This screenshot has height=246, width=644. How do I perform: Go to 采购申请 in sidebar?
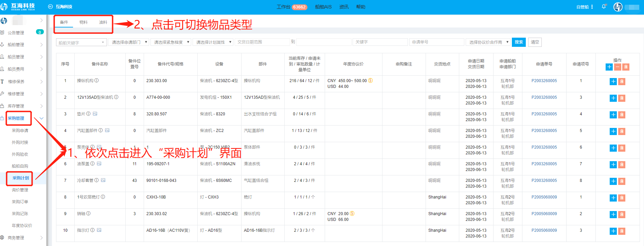pyautogui.click(x=20, y=131)
